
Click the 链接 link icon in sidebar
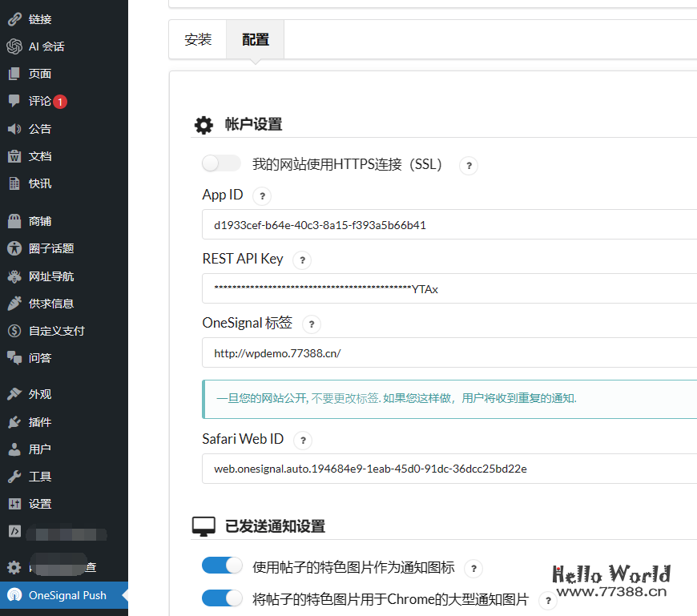click(x=14, y=19)
